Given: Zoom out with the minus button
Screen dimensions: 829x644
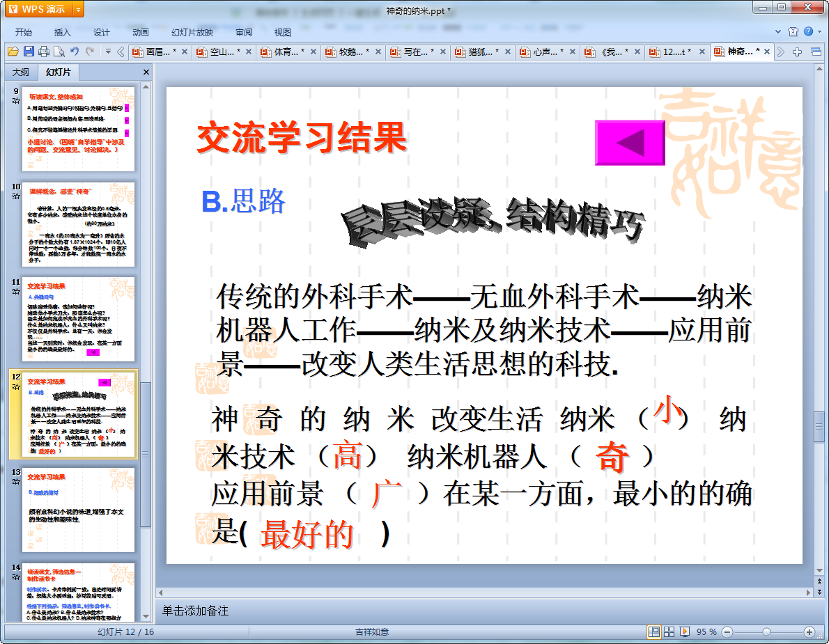Looking at the screenshot, I should [x=727, y=632].
